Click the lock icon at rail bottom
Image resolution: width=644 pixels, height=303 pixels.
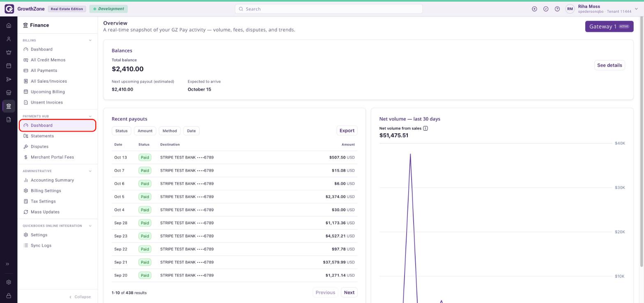9,296
